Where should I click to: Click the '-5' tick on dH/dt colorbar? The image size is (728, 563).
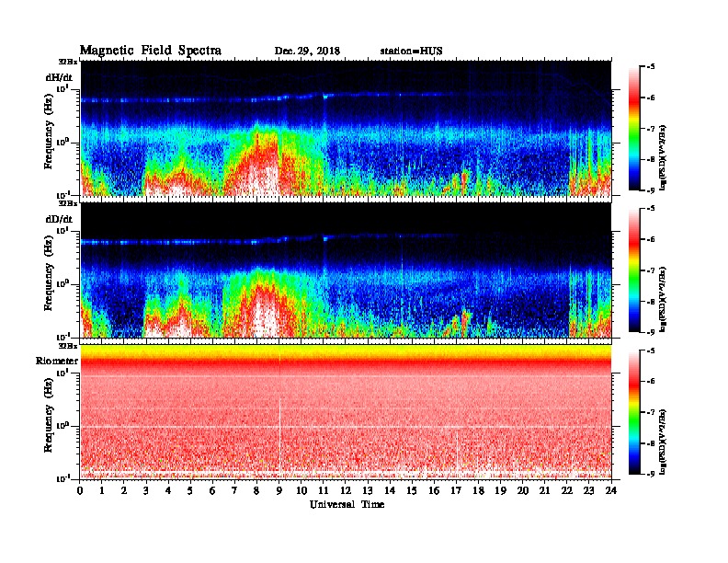(x=651, y=67)
